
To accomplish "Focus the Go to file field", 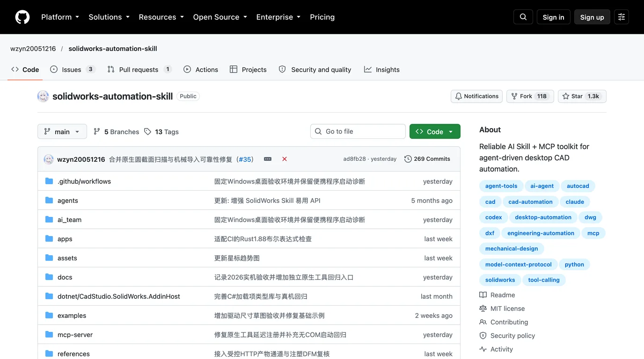I will click(x=358, y=131).
